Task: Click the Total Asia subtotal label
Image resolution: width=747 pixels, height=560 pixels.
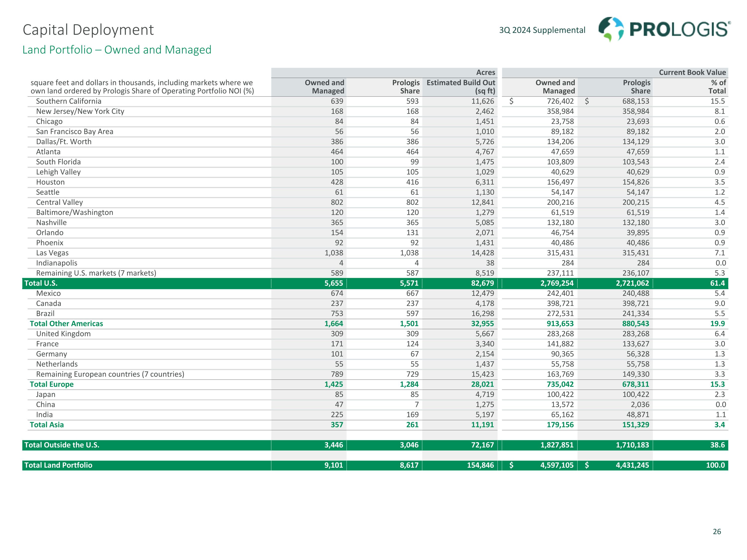Action: tap(47, 425)
